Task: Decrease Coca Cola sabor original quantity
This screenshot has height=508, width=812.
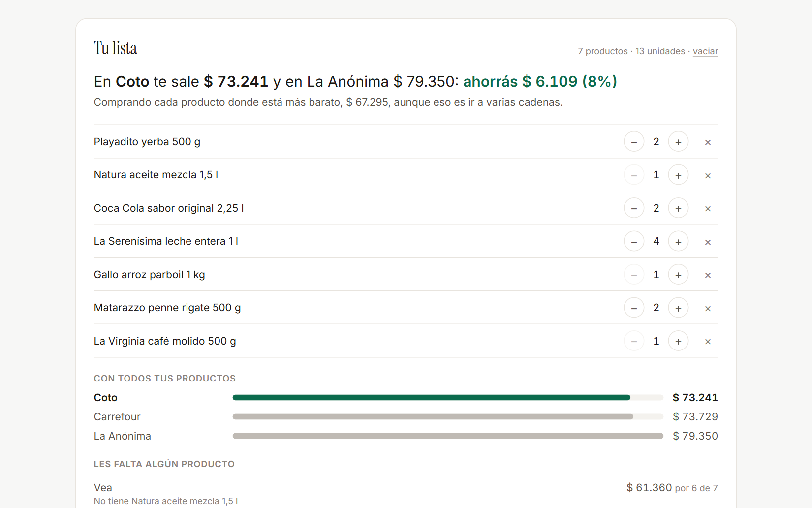Action: [x=634, y=208]
